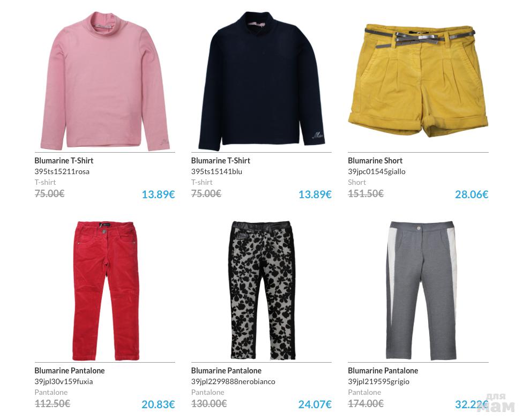Click product code 39jpc01545giallo
The image size is (523, 420).
pyautogui.click(x=377, y=171)
